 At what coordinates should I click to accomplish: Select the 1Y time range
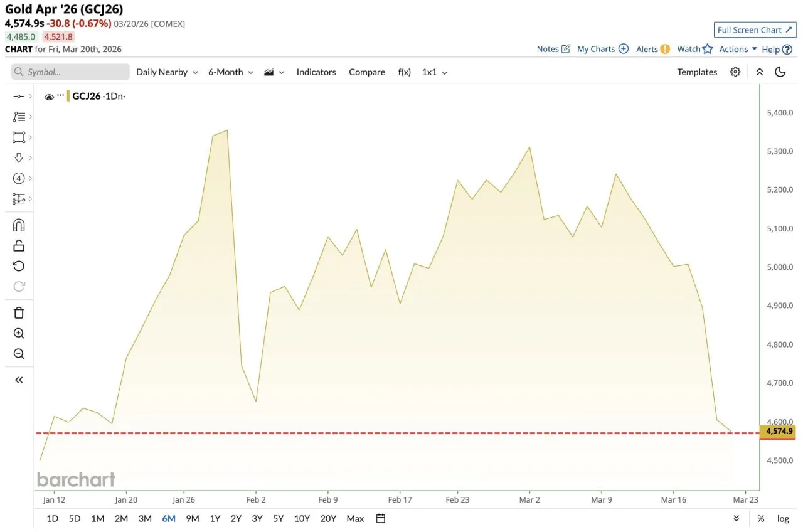(215, 518)
